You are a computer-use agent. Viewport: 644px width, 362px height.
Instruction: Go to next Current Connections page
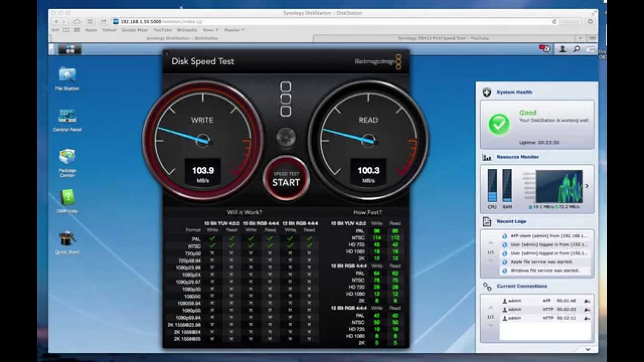(x=491, y=325)
